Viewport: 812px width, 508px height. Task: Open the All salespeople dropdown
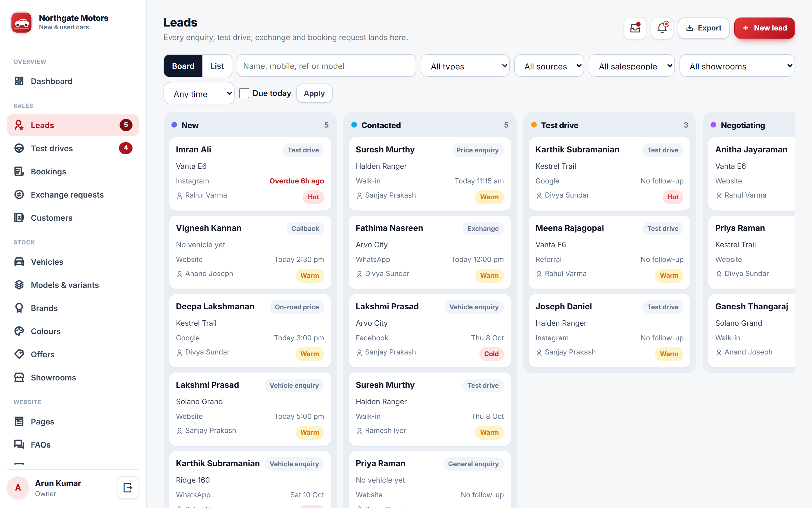click(632, 66)
